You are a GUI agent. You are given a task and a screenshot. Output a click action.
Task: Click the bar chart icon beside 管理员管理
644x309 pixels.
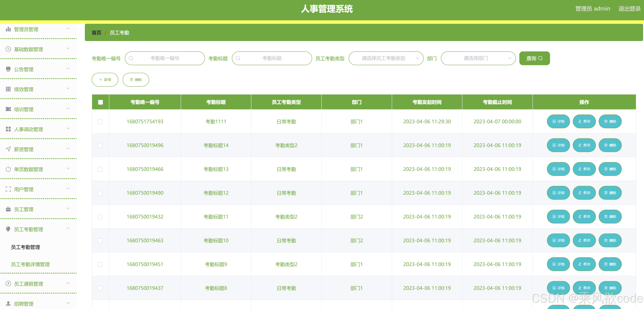coord(8,29)
